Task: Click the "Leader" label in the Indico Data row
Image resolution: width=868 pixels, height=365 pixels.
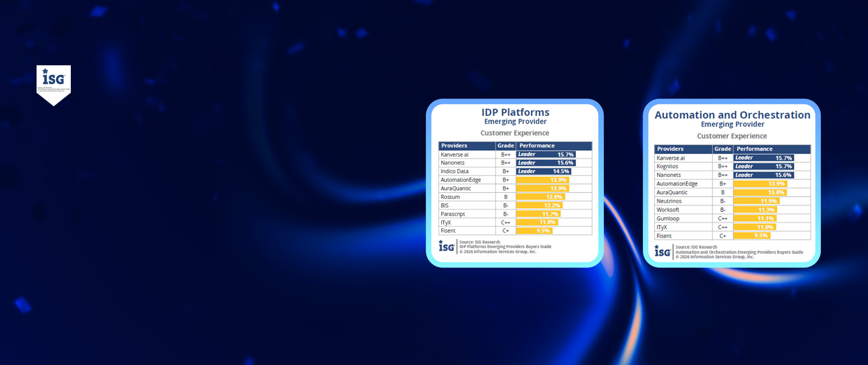Action: [527, 172]
